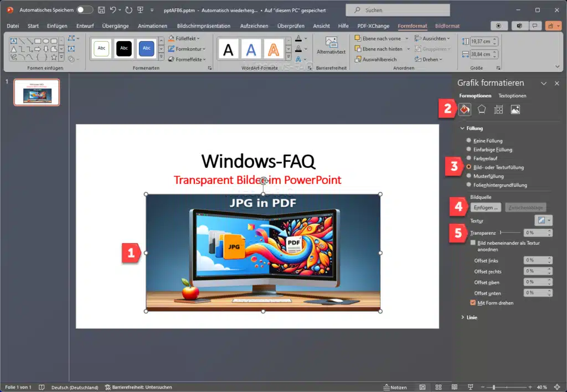This screenshot has width=567, height=392.
Task: Select the white Abc shape style
Action: point(101,49)
